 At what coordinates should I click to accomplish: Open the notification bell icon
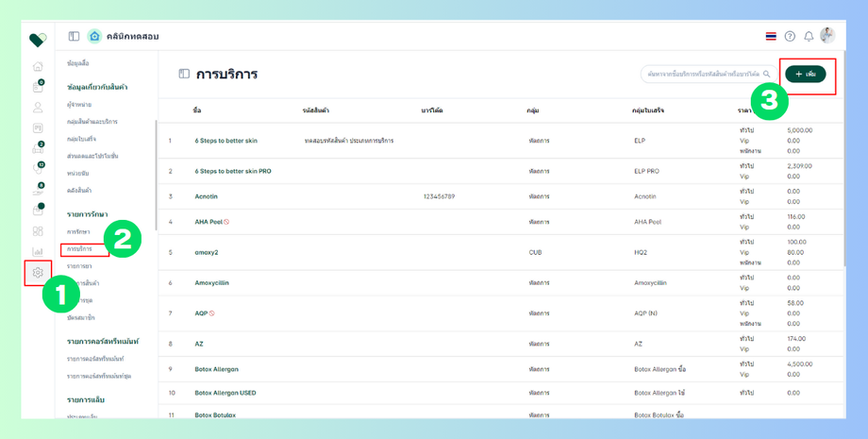pos(809,37)
